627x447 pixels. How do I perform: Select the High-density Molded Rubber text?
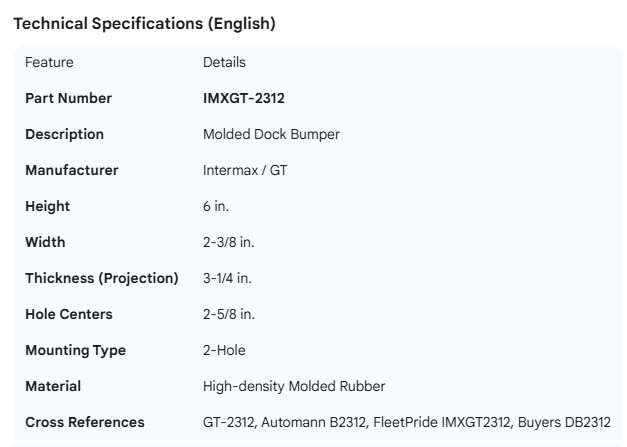(x=294, y=386)
